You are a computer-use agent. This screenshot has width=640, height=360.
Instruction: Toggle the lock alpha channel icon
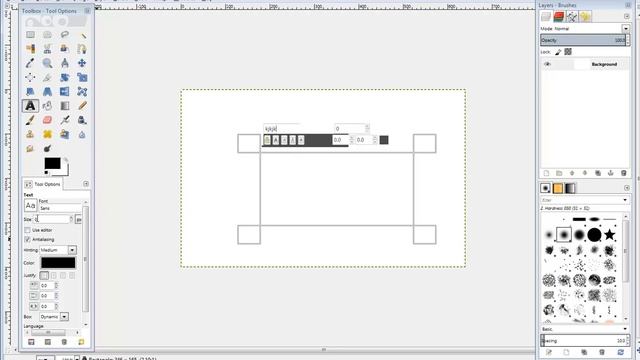568,52
